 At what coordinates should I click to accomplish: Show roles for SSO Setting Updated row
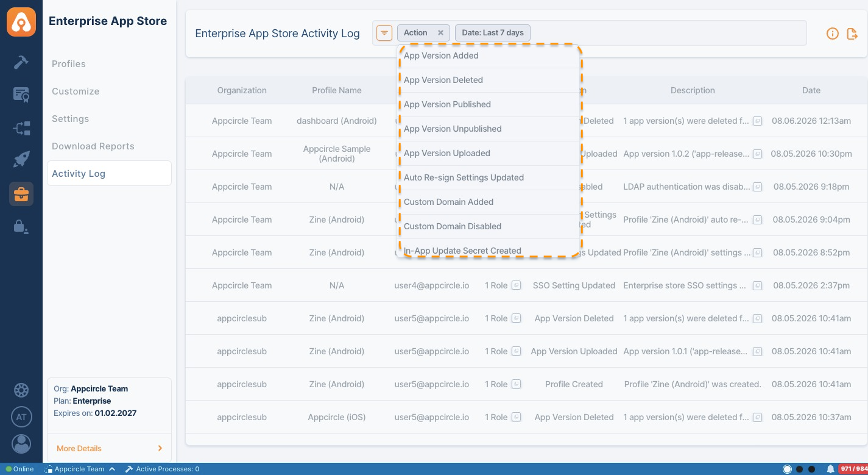pyautogui.click(x=516, y=285)
